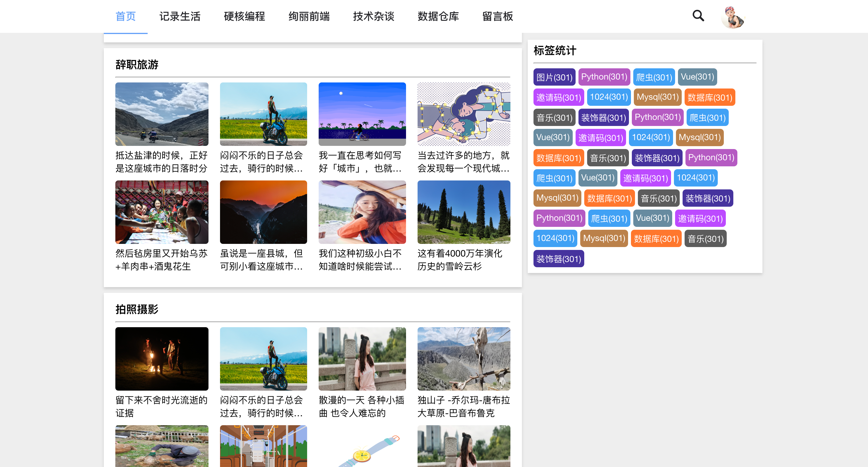868x467 pixels.
Task: Select the 图片(301) tag
Action: (x=554, y=77)
